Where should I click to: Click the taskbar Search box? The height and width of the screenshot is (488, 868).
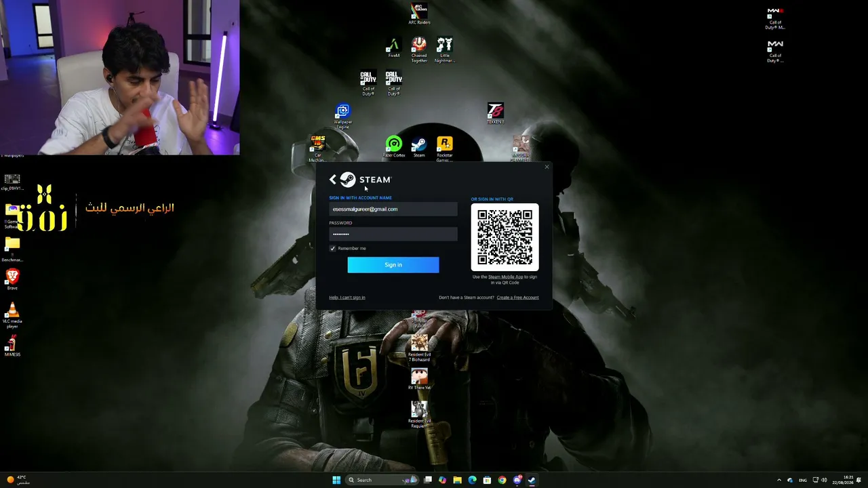382,481
